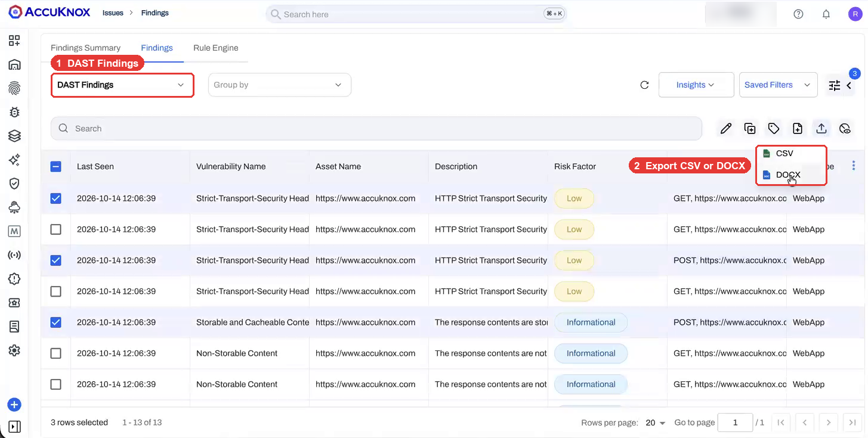This screenshot has height=438, width=868.
Task: Click the Go to page number field
Action: (x=735, y=423)
